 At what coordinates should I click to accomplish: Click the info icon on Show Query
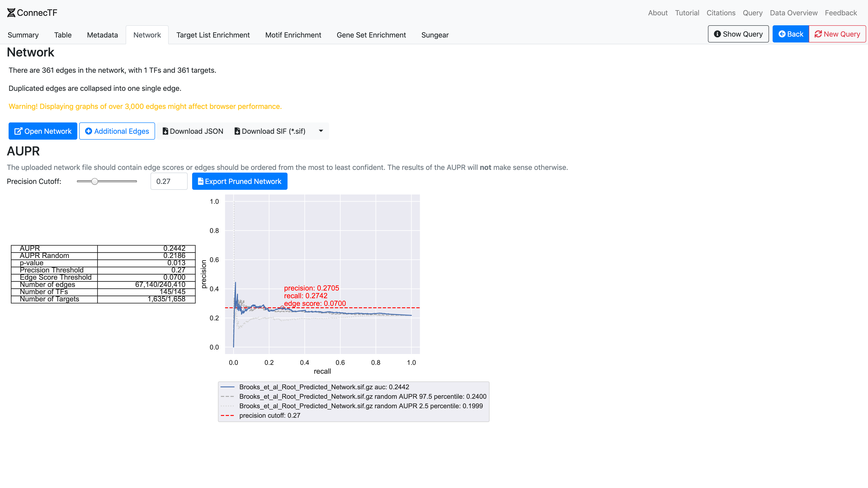point(717,34)
